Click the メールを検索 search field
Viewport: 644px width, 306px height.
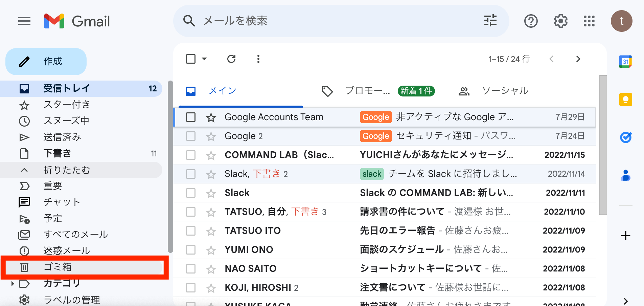tap(341, 21)
